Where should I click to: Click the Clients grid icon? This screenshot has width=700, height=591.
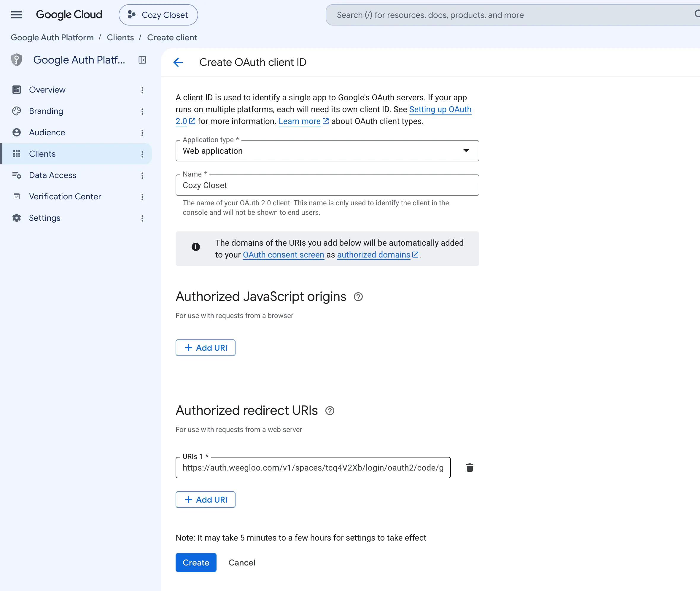tap(16, 154)
